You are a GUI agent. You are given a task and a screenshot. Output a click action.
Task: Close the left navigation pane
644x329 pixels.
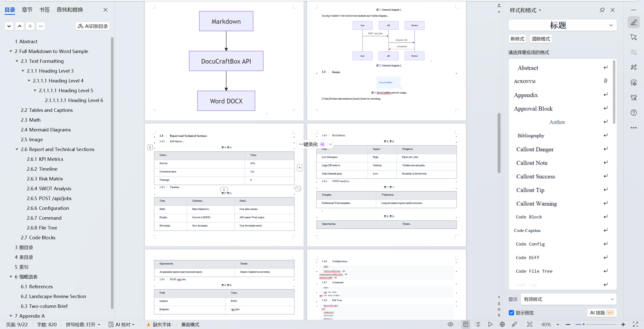tap(105, 10)
